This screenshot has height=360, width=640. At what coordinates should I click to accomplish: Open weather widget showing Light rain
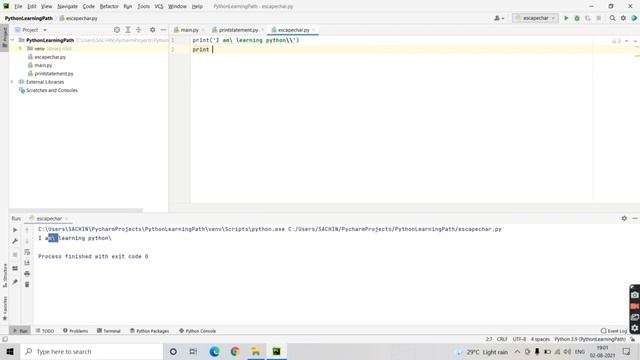pos(482,352)
